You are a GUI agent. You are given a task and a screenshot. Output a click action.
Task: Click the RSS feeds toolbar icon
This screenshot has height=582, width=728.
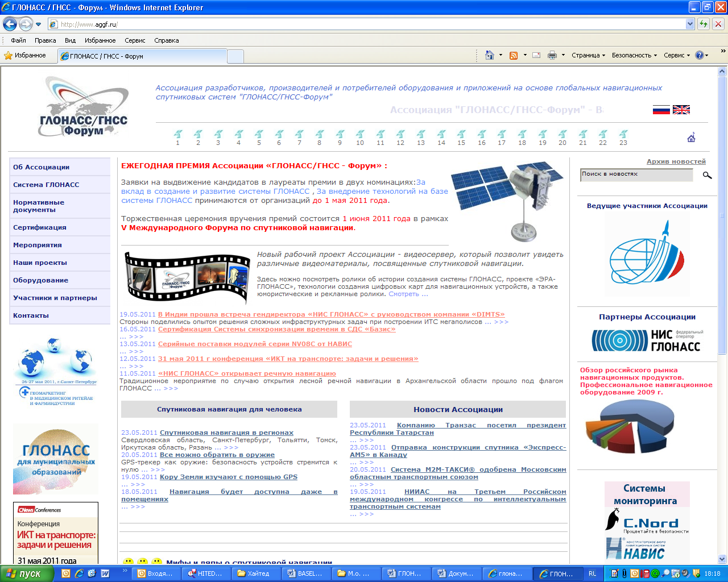[514, 55]
